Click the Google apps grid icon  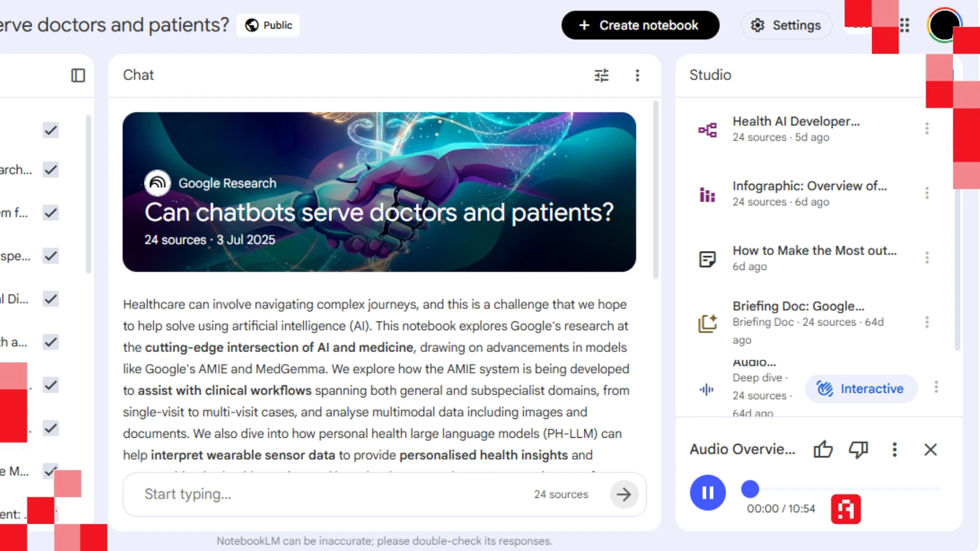point(904,25)
